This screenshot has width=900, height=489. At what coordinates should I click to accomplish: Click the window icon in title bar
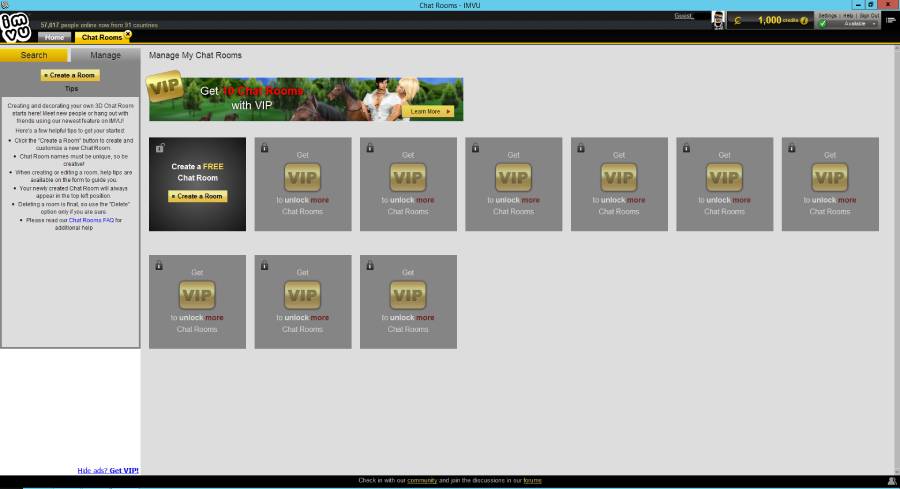[x=5, y=5]
